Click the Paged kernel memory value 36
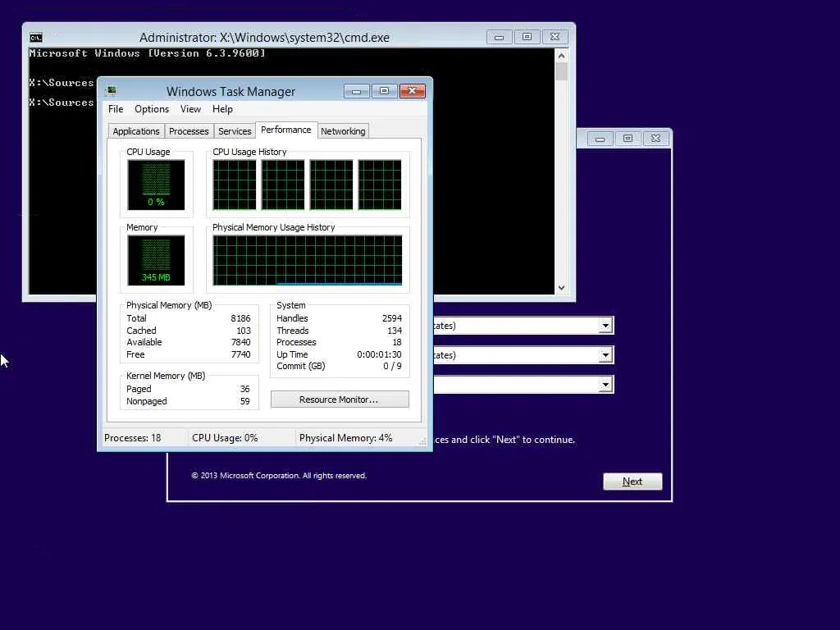This screenshot has height=630, width=840. click(x=244, y=389)
